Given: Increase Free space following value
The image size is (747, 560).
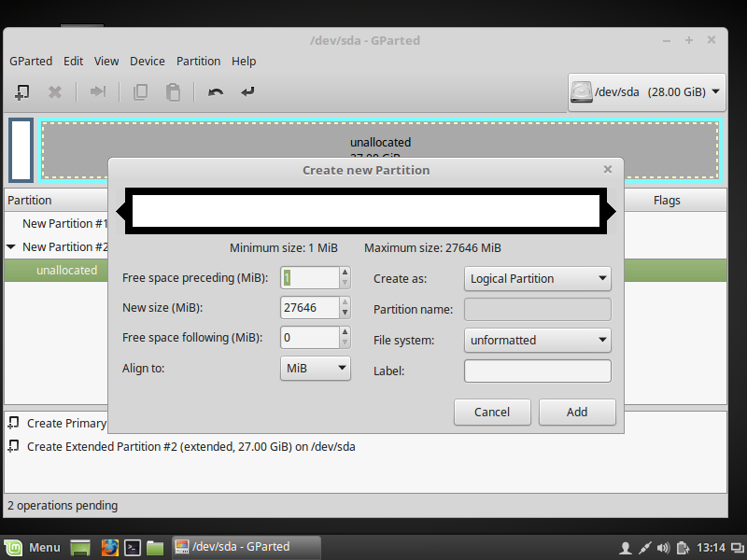Looking at the screenshot, I should coord(345,332).
